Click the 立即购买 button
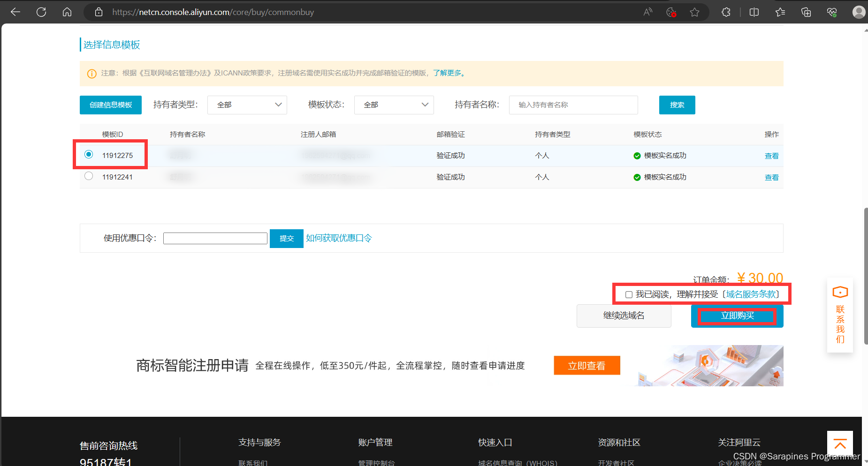 pos(737,316)
